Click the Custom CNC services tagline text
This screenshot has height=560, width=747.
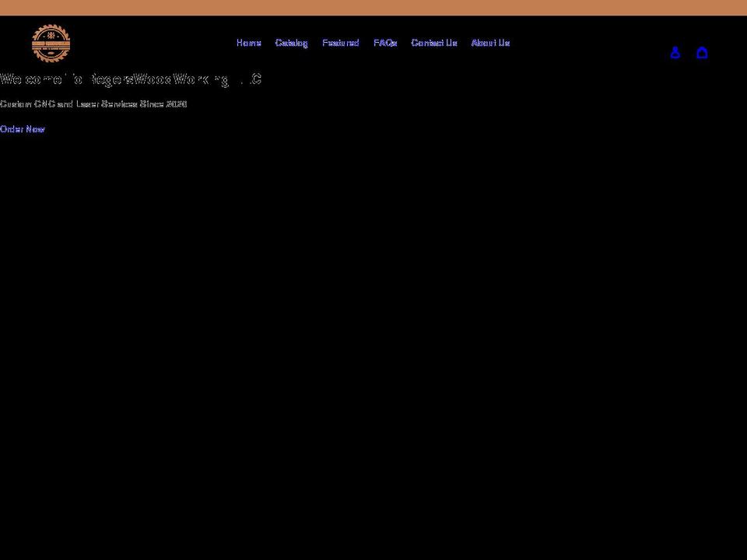coord(93,104)
